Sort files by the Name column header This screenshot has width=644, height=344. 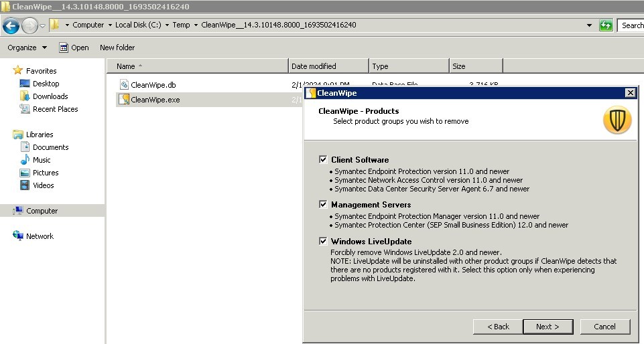[x=126, y=66]
